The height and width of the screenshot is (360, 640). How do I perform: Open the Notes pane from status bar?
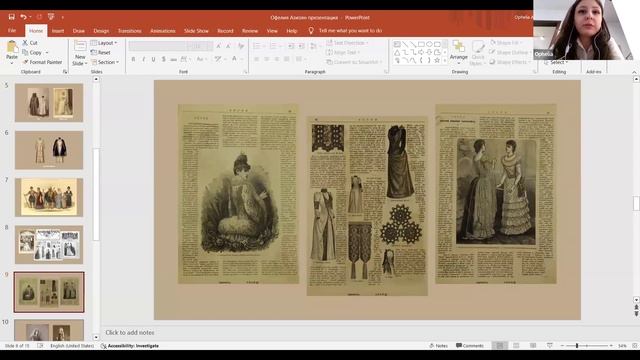point(438,346)
